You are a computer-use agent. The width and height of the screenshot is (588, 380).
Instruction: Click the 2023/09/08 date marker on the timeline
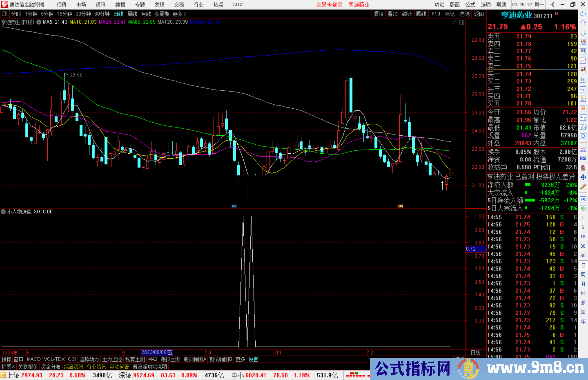tap(157, 352)
